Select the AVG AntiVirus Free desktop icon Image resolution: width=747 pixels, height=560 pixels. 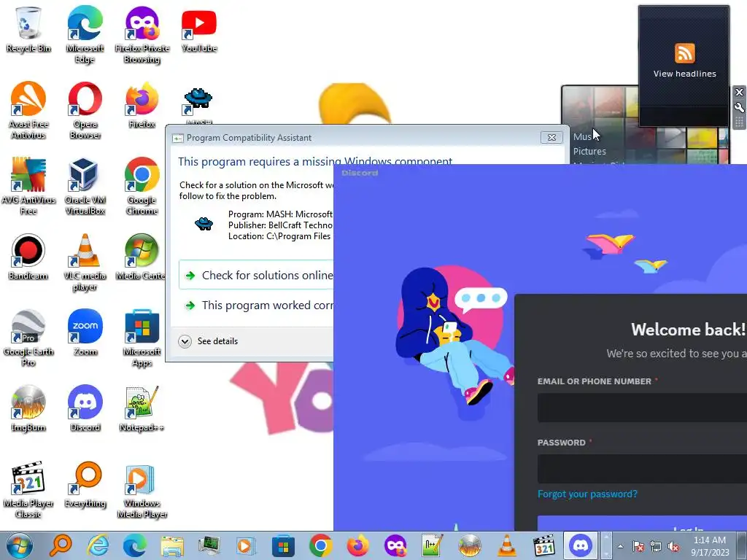pos(28,186)
